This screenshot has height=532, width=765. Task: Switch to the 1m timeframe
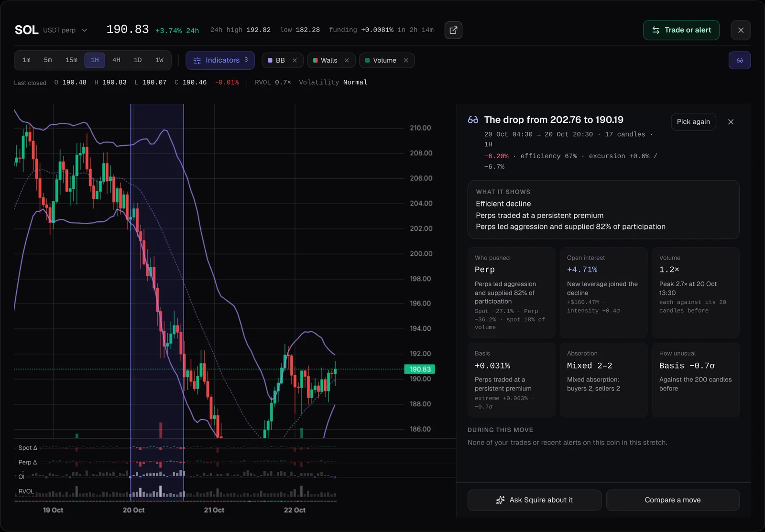pyautogui.click(x=26, y=60)
